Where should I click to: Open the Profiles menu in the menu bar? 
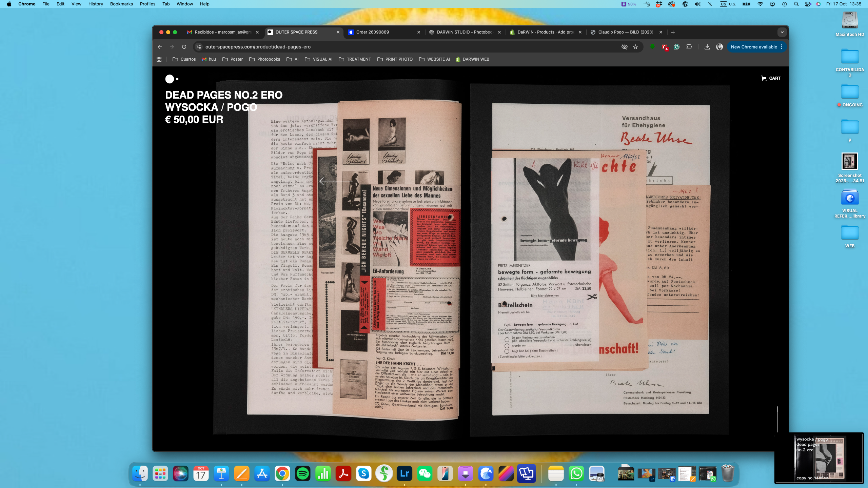click(147, 4)
